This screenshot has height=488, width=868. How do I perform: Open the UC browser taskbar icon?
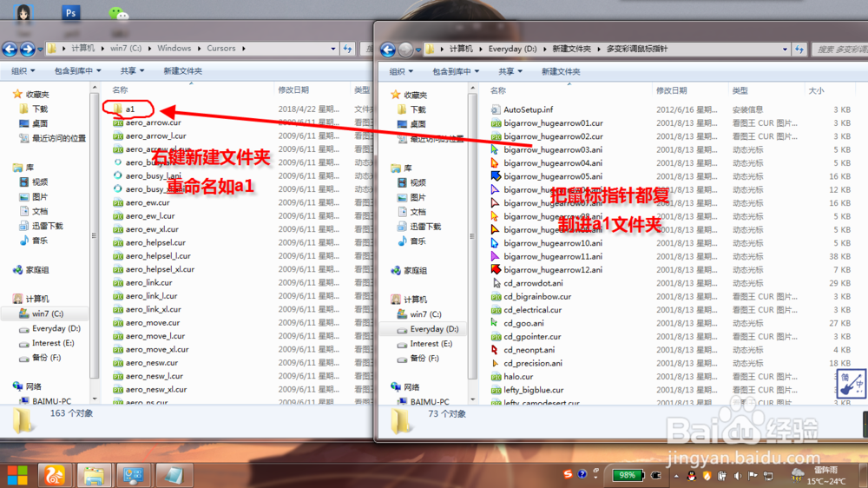point(54,475)
